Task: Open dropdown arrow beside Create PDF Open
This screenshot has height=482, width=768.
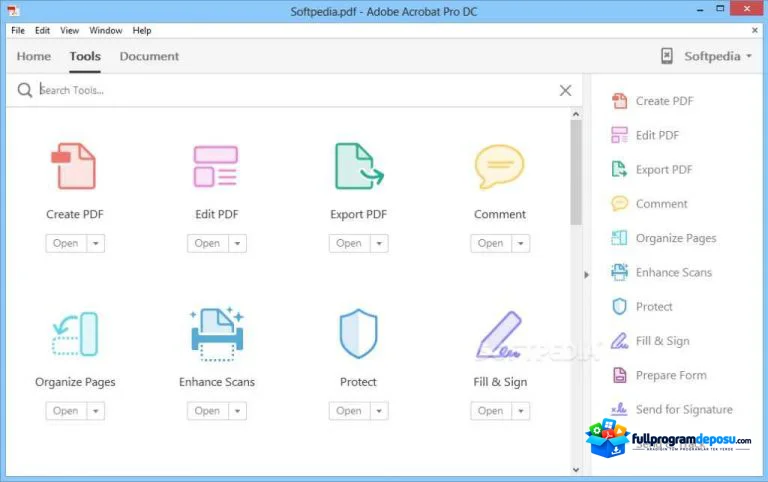Action: pyautogui.click(x=96, y=243)
